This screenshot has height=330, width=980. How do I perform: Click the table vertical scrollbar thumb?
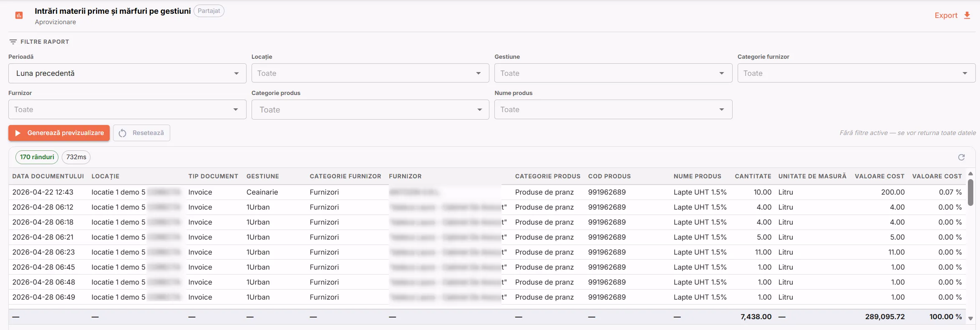point(970,192)
